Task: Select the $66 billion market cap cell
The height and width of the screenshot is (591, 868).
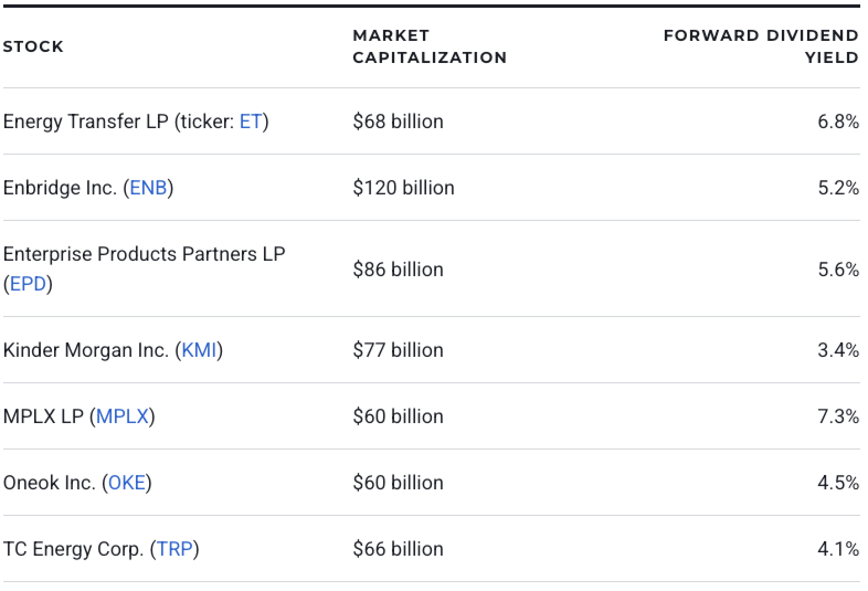Action: point(398,549)
